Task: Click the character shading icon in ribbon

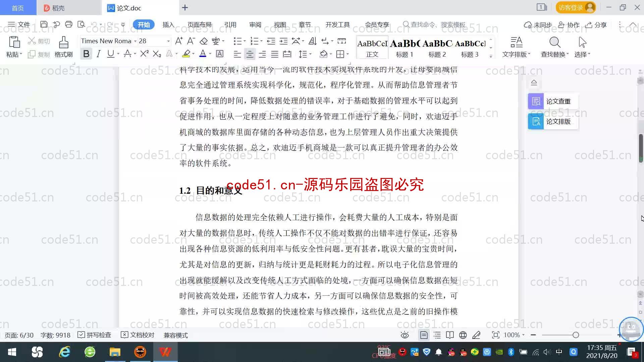Action: coord(220,54)
